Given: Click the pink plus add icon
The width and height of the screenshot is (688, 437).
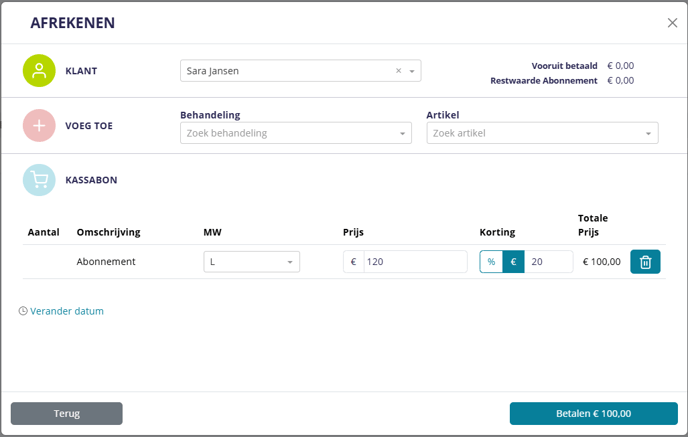Looking at the screenshot, I should tap(39, 126).
